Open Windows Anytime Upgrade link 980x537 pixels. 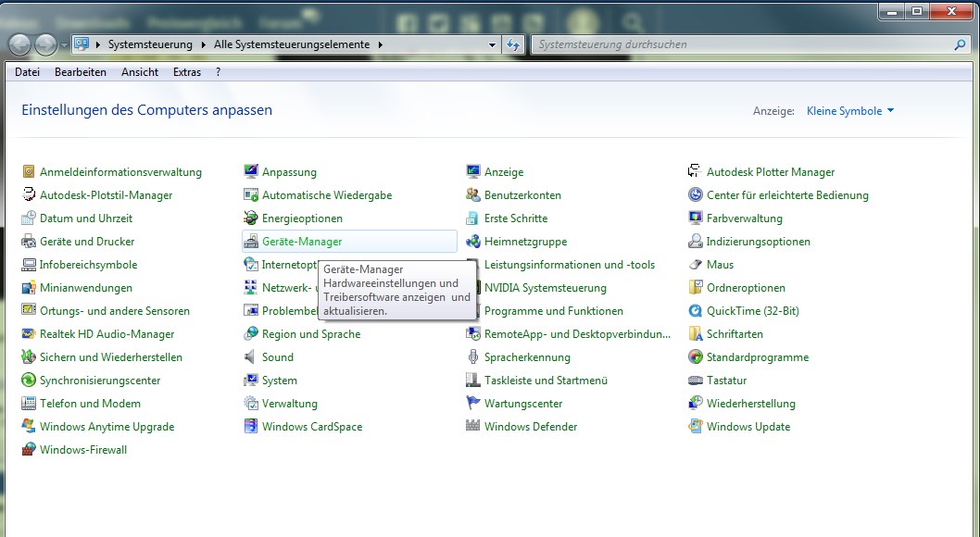pos(107,427)
